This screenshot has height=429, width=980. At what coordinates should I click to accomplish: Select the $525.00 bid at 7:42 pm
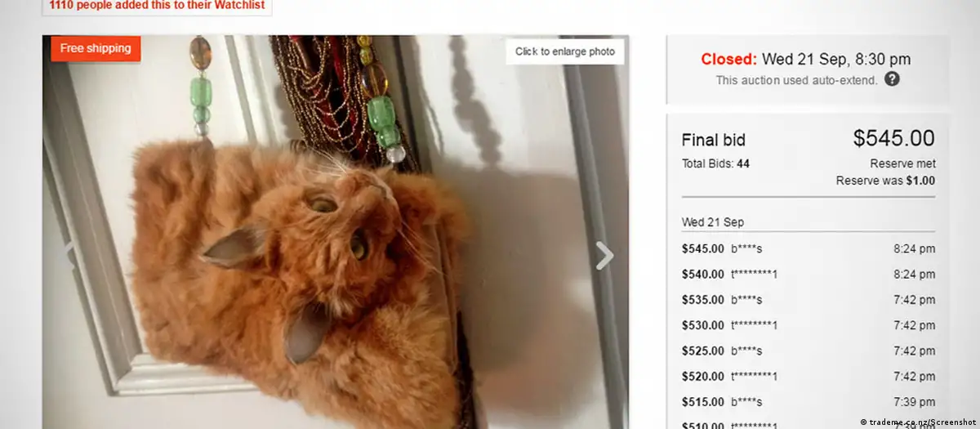[x=808, y=351]
